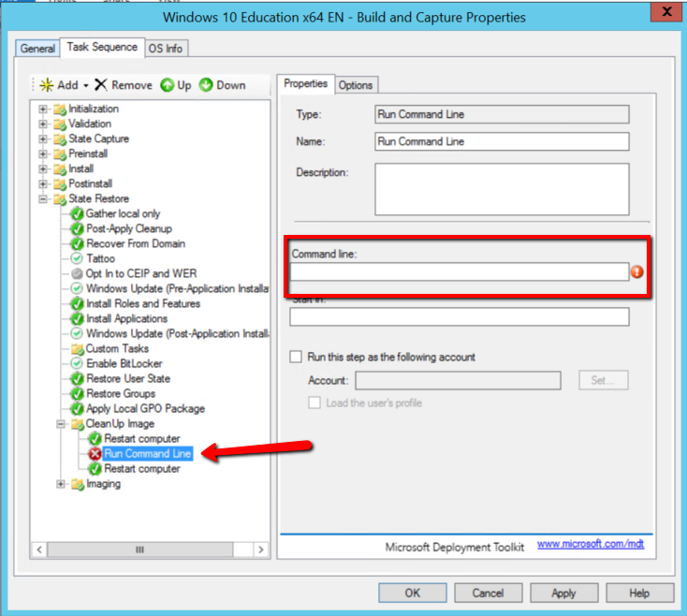Enable Run this step as the following account
This screenshot has height=616, width=687.
[x=297, y=357]
